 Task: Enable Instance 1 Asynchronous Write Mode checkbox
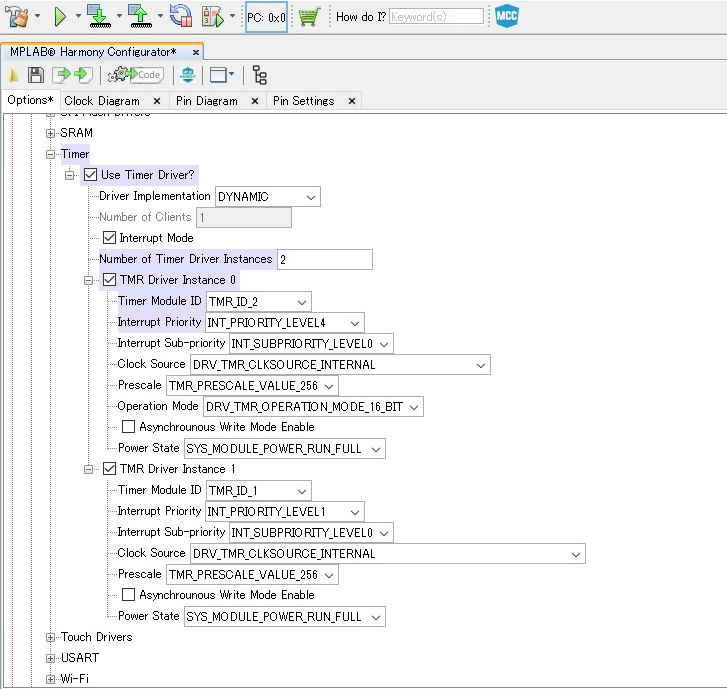point(128,594)
